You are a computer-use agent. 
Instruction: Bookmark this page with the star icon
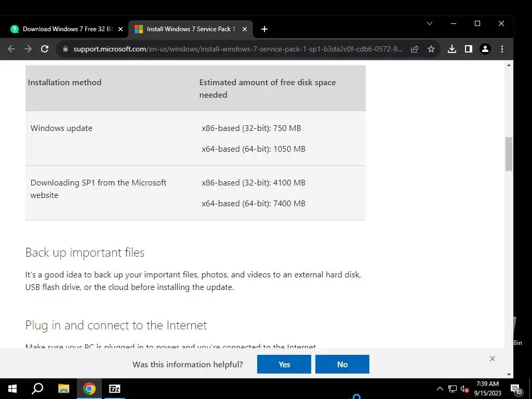(431, 49)
